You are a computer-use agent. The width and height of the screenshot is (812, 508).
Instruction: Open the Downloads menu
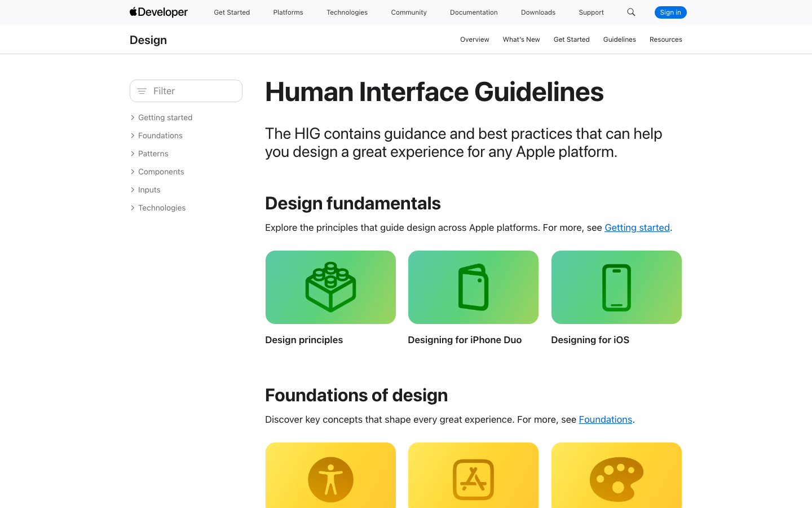coord(538,12)
